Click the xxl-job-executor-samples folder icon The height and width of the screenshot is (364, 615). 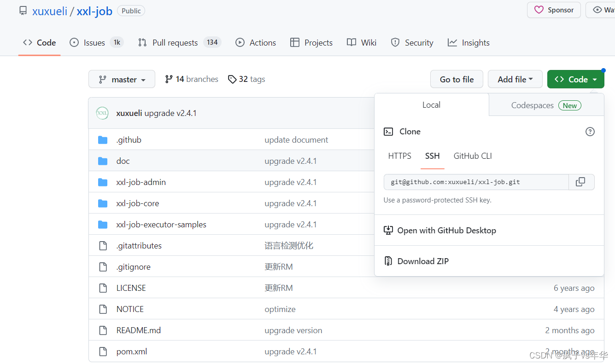[103, 225]
